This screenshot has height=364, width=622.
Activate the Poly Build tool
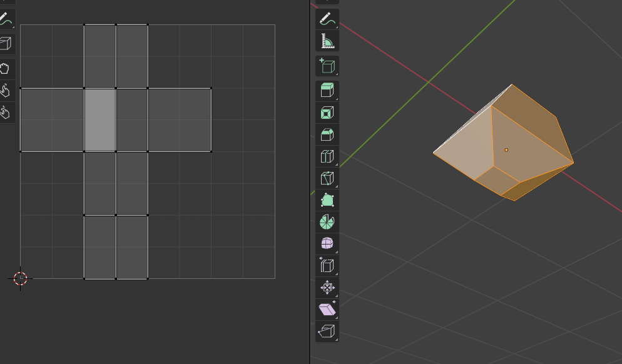click(x=327, y=200)
